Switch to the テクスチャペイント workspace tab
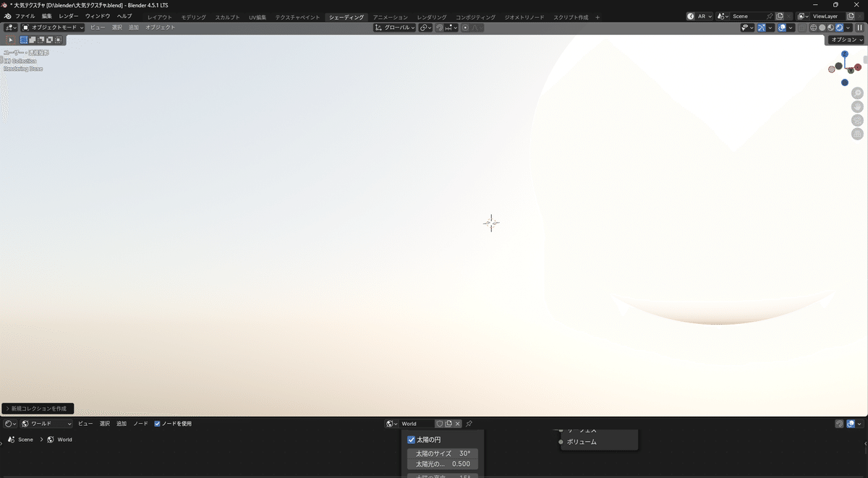 click(297, 17)
